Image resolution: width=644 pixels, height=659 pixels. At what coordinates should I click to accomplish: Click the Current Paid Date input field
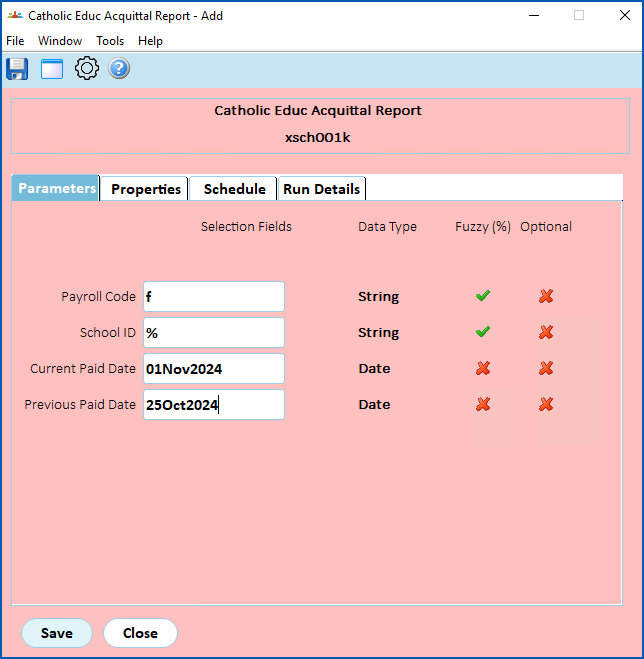tap(214, 369)
